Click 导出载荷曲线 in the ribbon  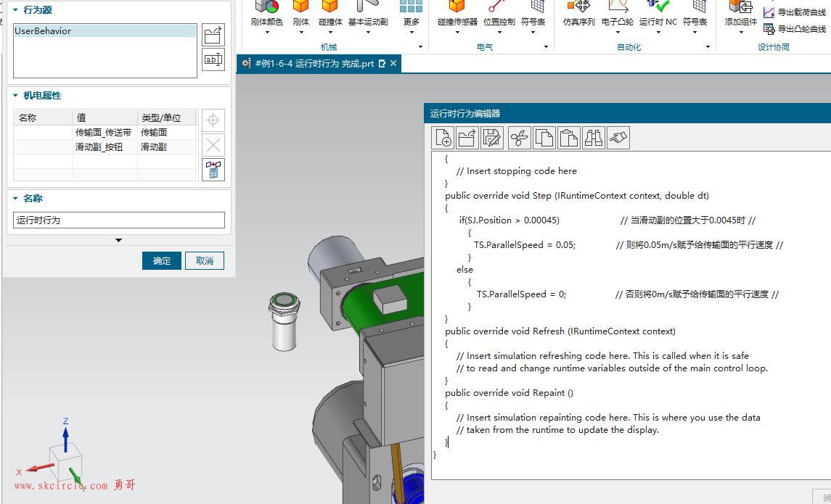tap(795, 12)
